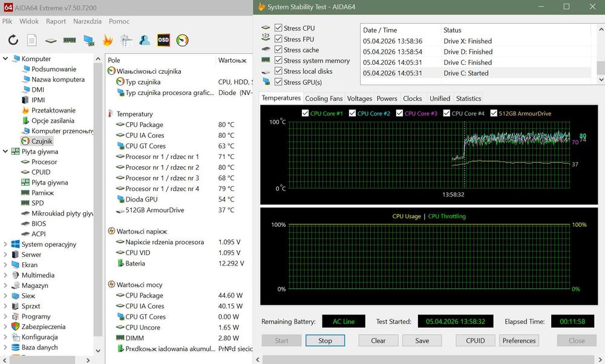This screenshot has height=364, width=605.
Task: Click the event log vertical scrollbar thumb
Action: 601,68
